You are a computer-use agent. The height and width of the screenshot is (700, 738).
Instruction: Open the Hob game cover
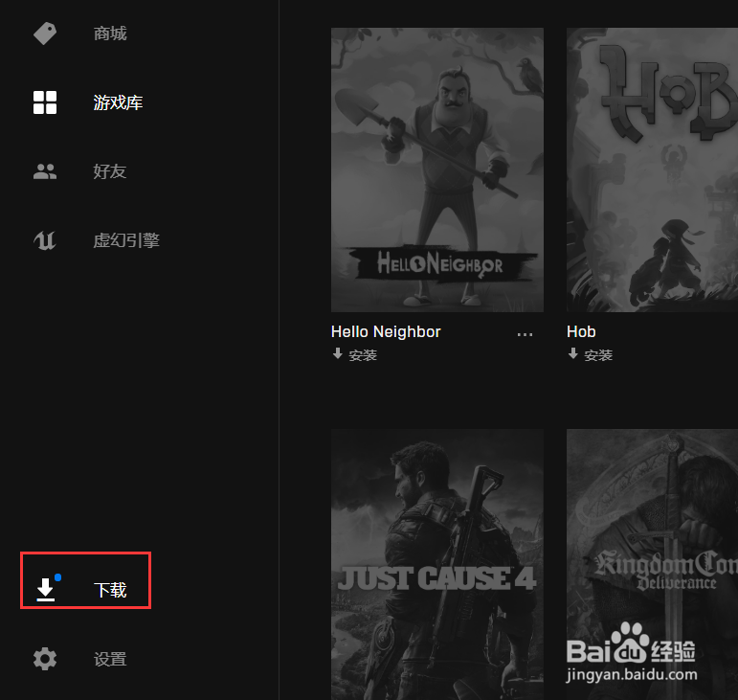[653, 169]
